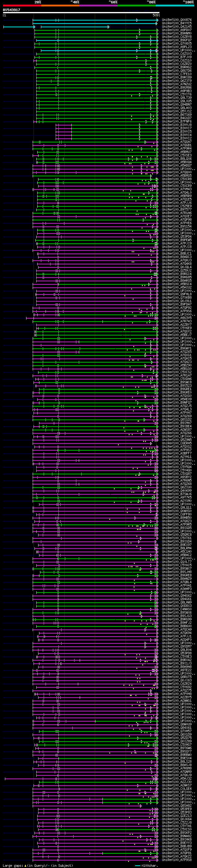Select the UniRef100_Q94BN7 label

pos(177,104)
